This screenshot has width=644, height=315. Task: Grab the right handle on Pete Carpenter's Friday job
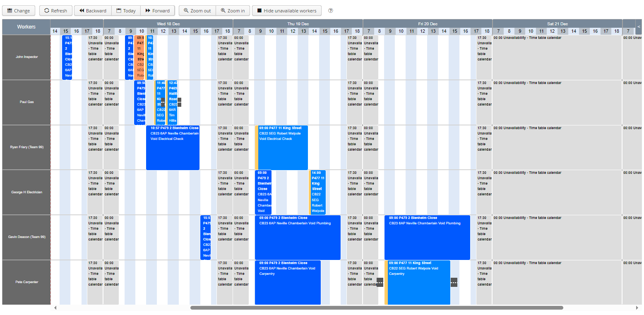[x=454, y=282]
